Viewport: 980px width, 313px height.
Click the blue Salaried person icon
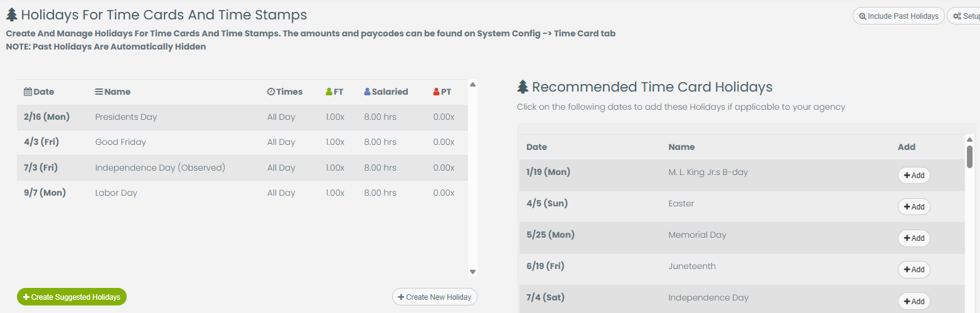(x=367, y=92)
